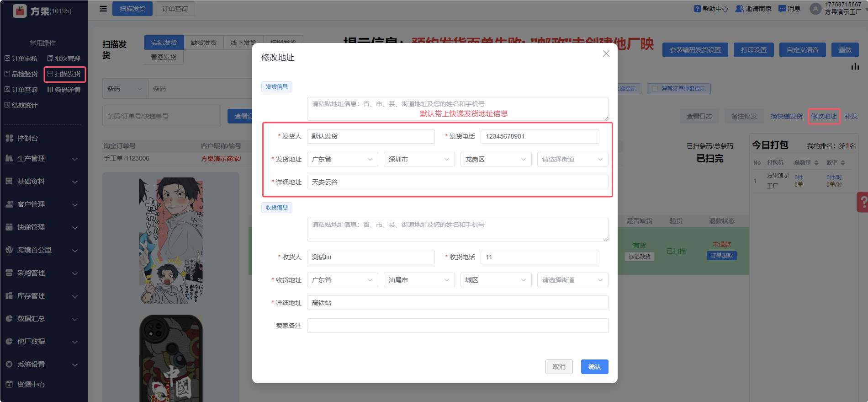
Task: Click the 详细地址 field containing 高铁站
Action: click(x=457, y=303)
